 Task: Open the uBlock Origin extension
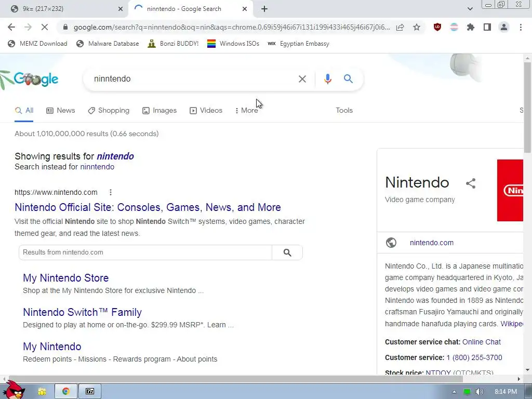tap(437, 27)
